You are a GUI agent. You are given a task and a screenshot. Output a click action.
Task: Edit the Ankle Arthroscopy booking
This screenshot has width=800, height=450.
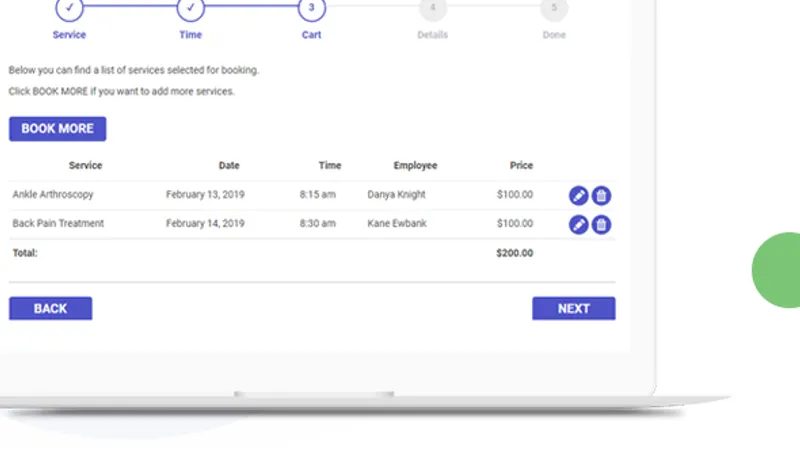(x=578, y=196)
